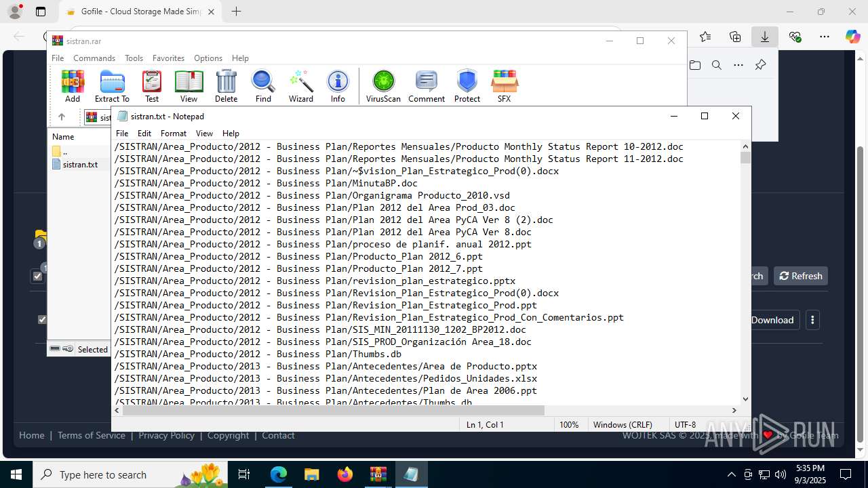Viewport: 868px width, 488px height.
Task: Search downloads with the magnifier icon
Action: click(x=717, y=65)
